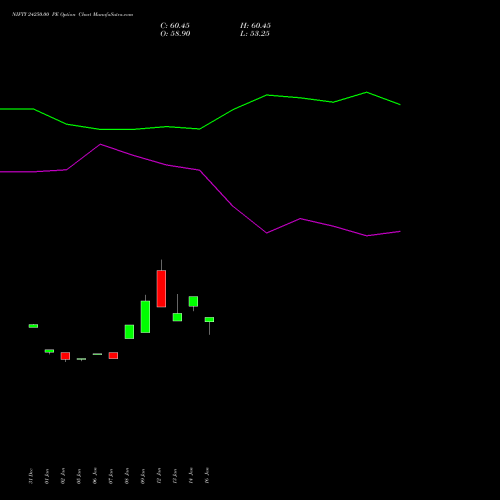Screen dimensions: 500x500
Task: Select the 03 Jan date label
Action: pos(79,476)
